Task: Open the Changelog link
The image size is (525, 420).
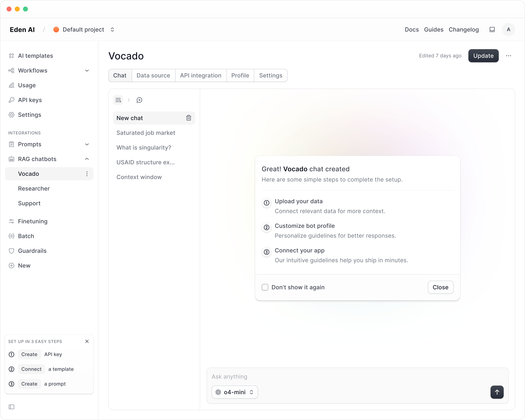Action: (x=464, y=30)
